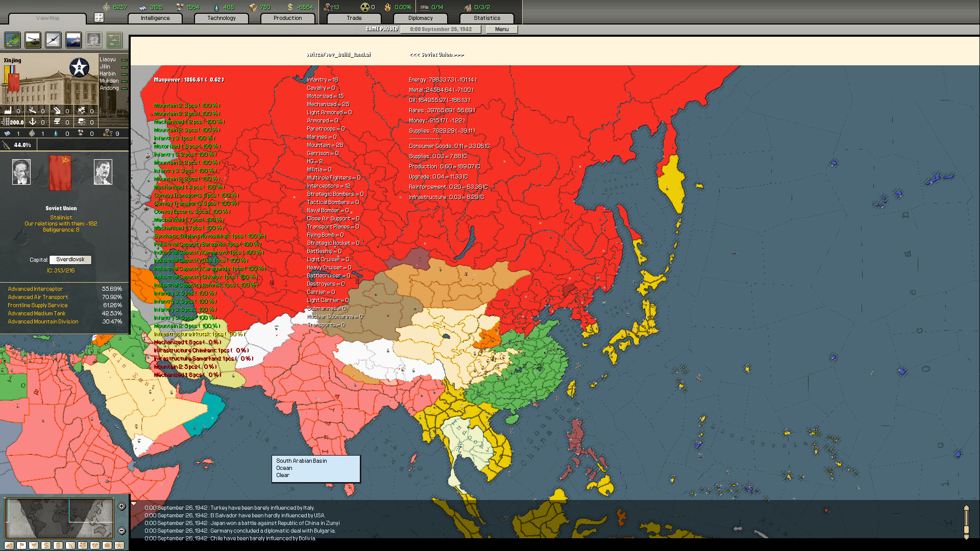The width and height of the screenshot is (980, 551).
Task: Click the four-arrow move icon beside View Map
Action: tap(99, 18)
